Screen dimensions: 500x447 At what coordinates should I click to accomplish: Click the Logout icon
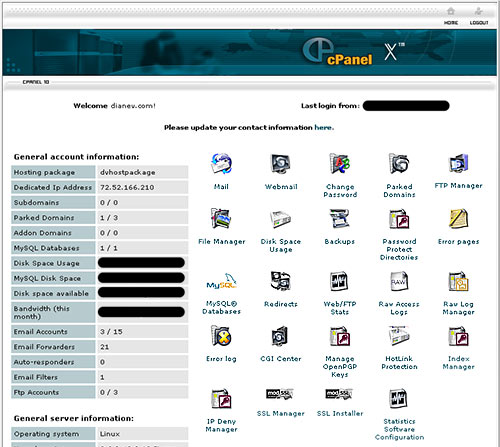[x=479, y=11]
